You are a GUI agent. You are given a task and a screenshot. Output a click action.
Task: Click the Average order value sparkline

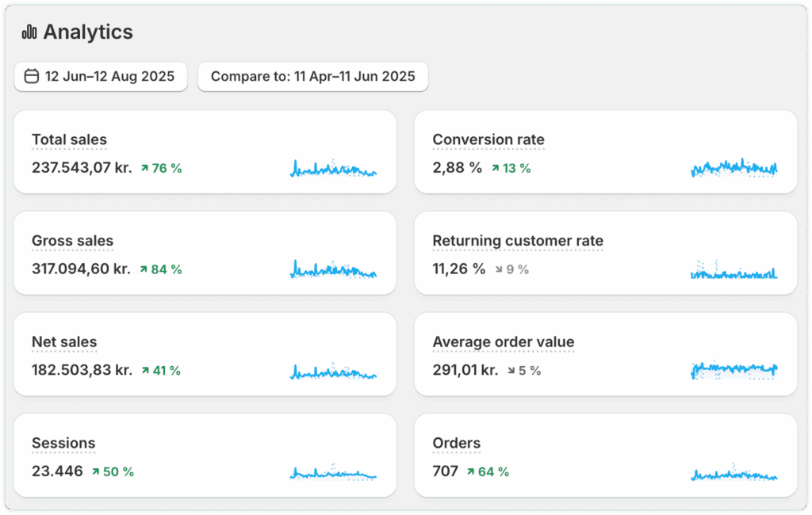pyautogui.click(x=733, y=370)
